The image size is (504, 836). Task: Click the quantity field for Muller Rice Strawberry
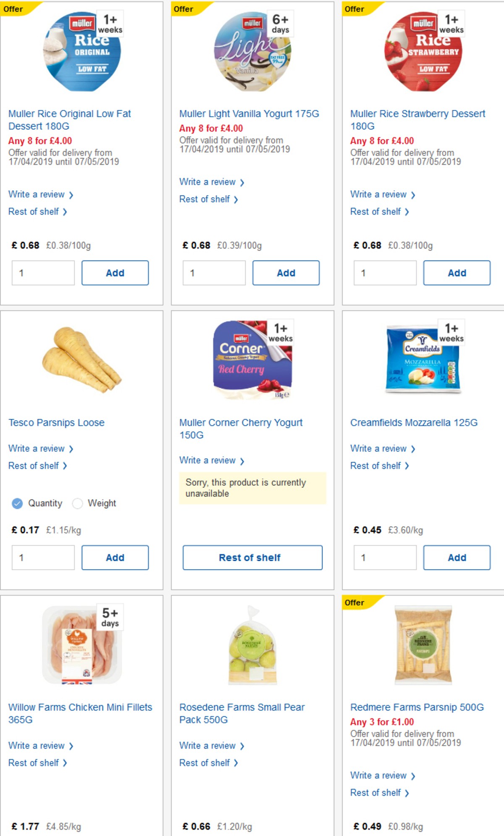[x=385, y=272]
